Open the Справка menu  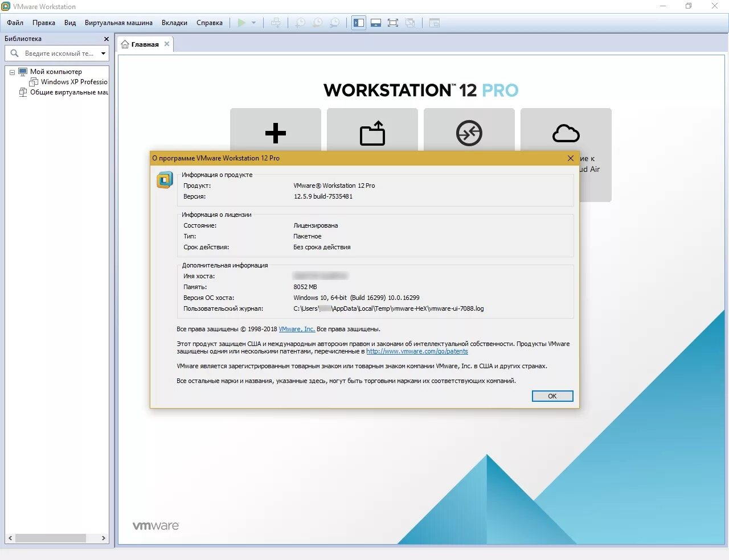coord(210,23)
